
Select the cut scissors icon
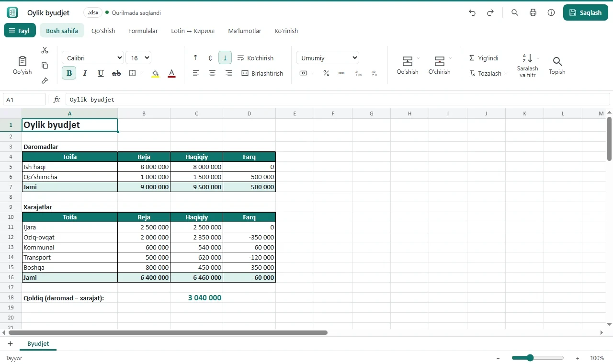point(45,50)
